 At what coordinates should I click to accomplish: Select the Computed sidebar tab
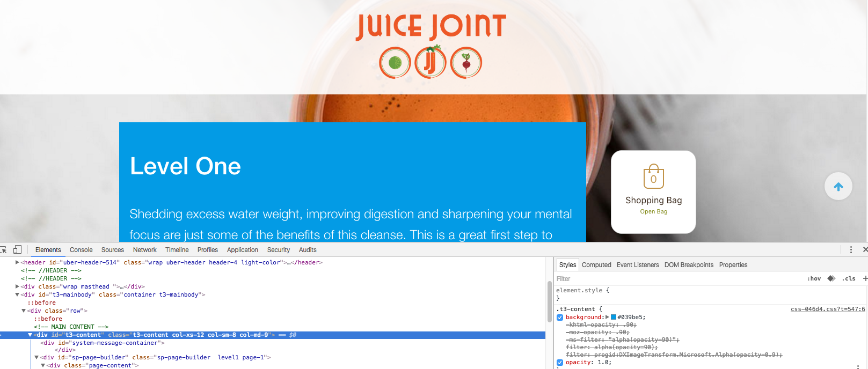pos(596,265)
